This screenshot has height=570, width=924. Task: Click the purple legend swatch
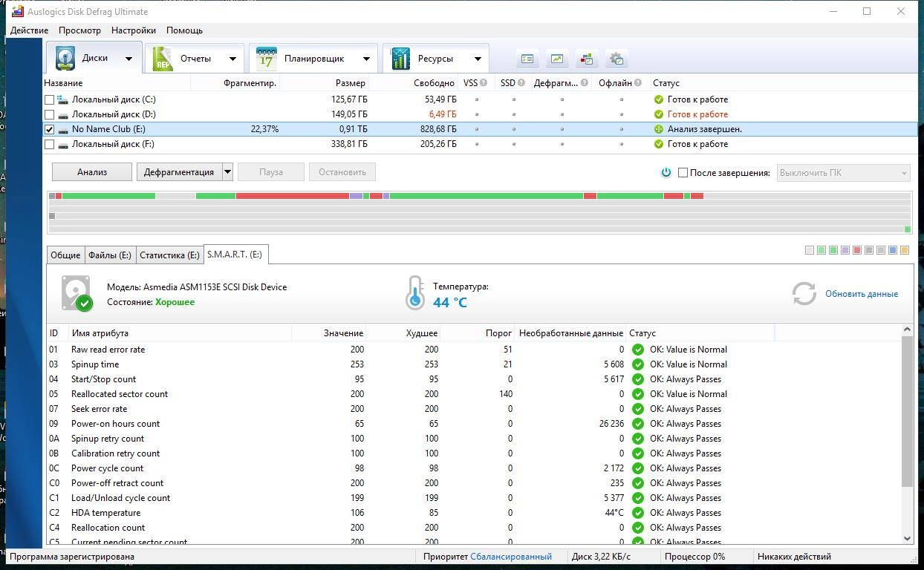(845, 250)
